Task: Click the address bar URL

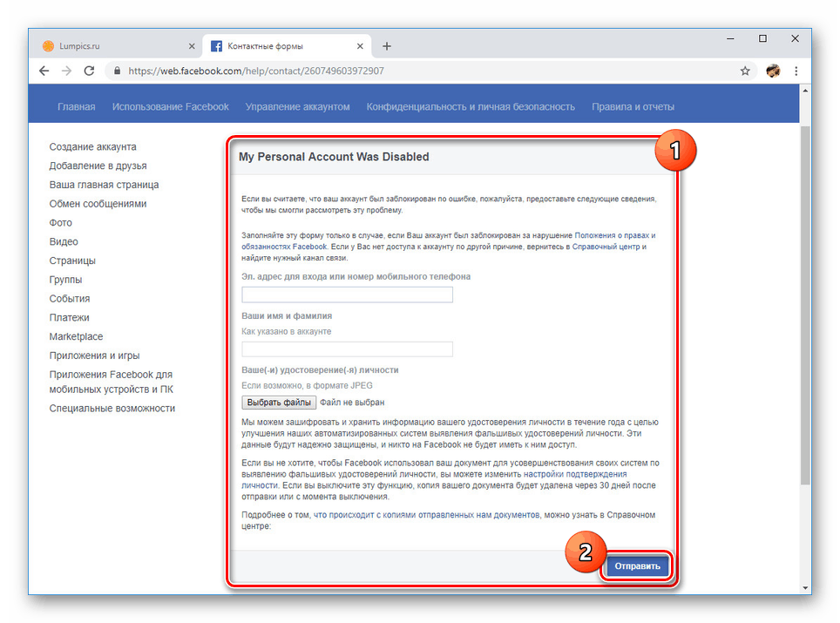Action: (x=256, y=71)
